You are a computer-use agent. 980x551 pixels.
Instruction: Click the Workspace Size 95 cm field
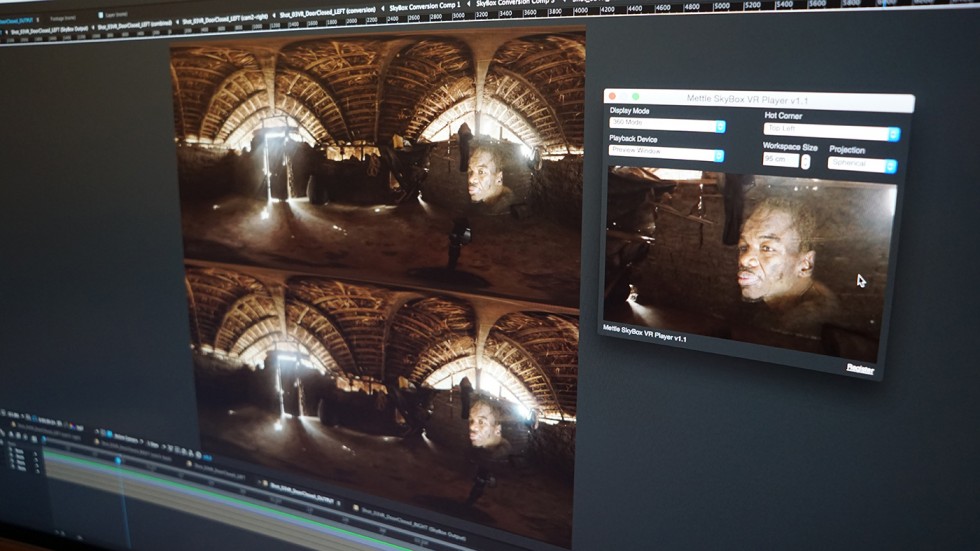click(780, 160)
